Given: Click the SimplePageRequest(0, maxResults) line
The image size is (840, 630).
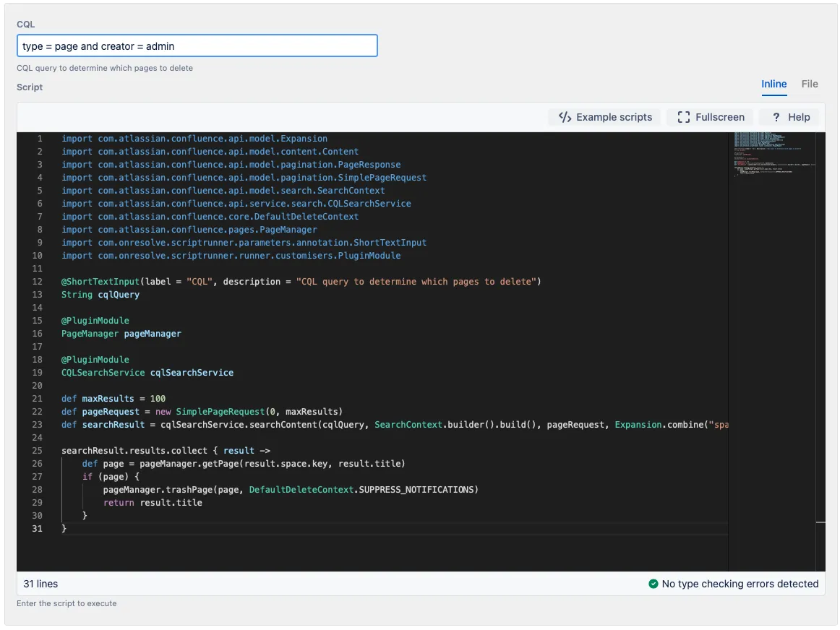Looking at the screenshot, I should coord(202,412).
